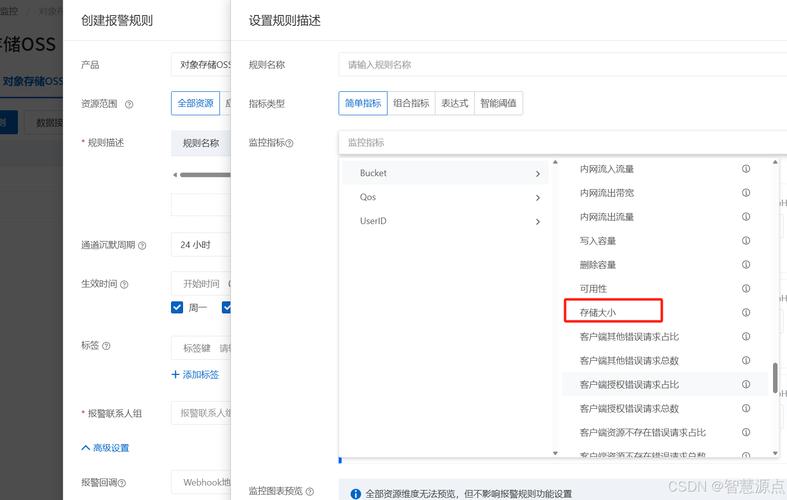This screenshot has width=787, height=500.
Task: Click help icon next to 通道沉默周期
Action: coord(142,245)
